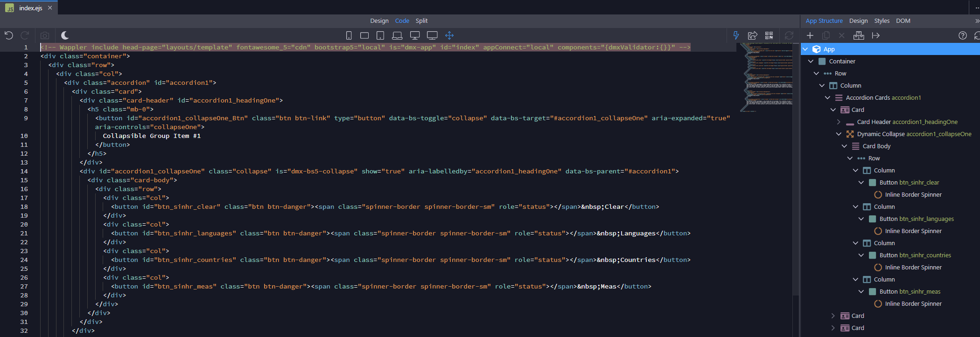
Task: Expand Card Header accordion1_headingOne
Action: coord(839,122)
